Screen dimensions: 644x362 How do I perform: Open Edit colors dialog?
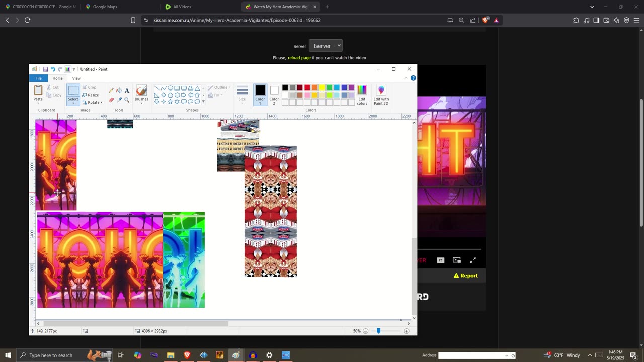362,95
